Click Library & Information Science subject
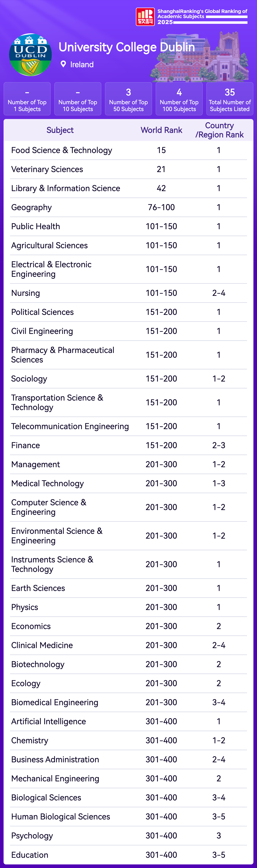This screenshot has height=868, width=257. [x=66, y=188]
